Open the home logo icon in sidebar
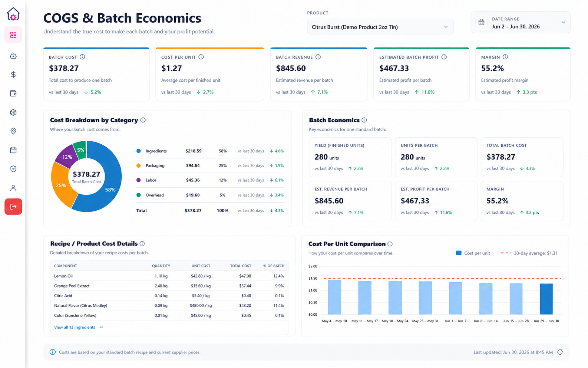 13,14
